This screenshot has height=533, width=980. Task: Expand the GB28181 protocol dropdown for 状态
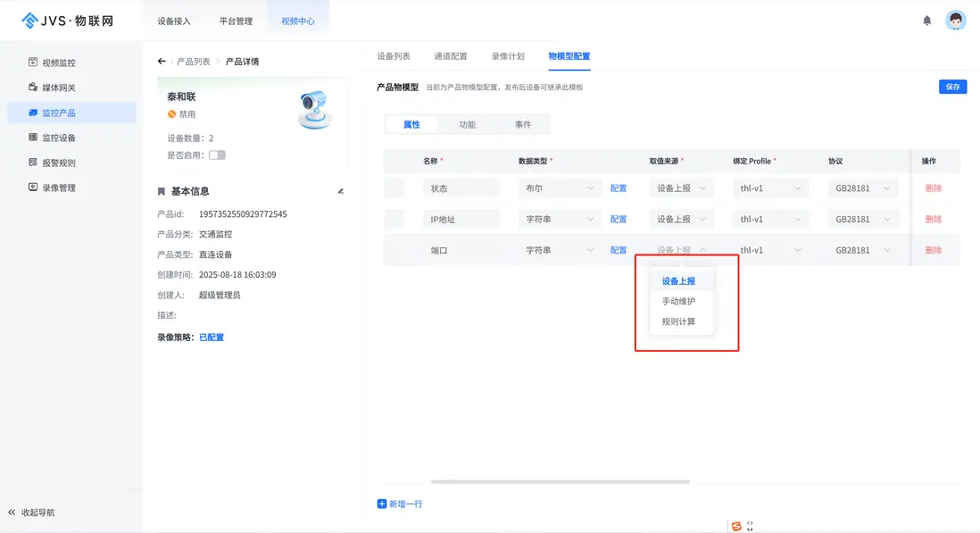[862, 187]
